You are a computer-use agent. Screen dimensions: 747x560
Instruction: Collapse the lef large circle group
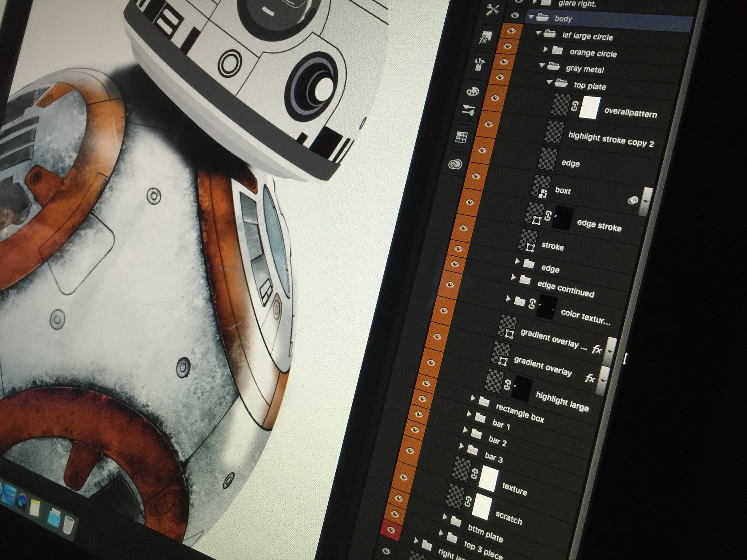click(538, 33)
